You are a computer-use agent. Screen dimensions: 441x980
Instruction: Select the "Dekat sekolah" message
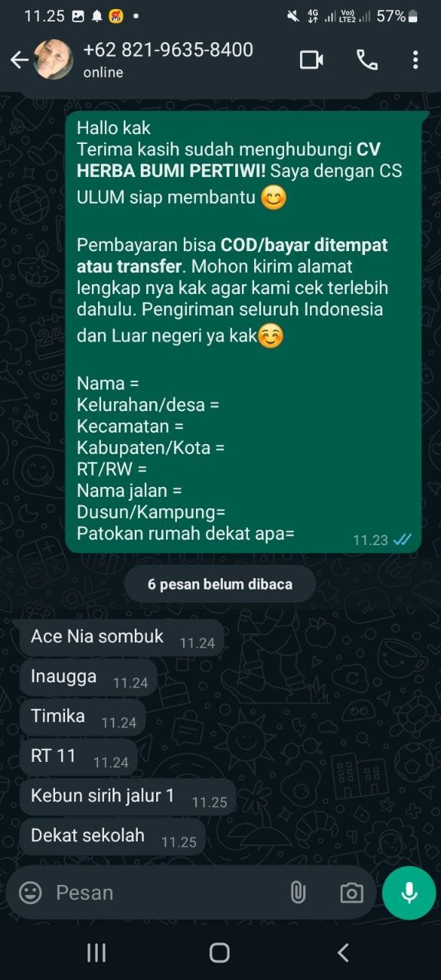(113, 837)
